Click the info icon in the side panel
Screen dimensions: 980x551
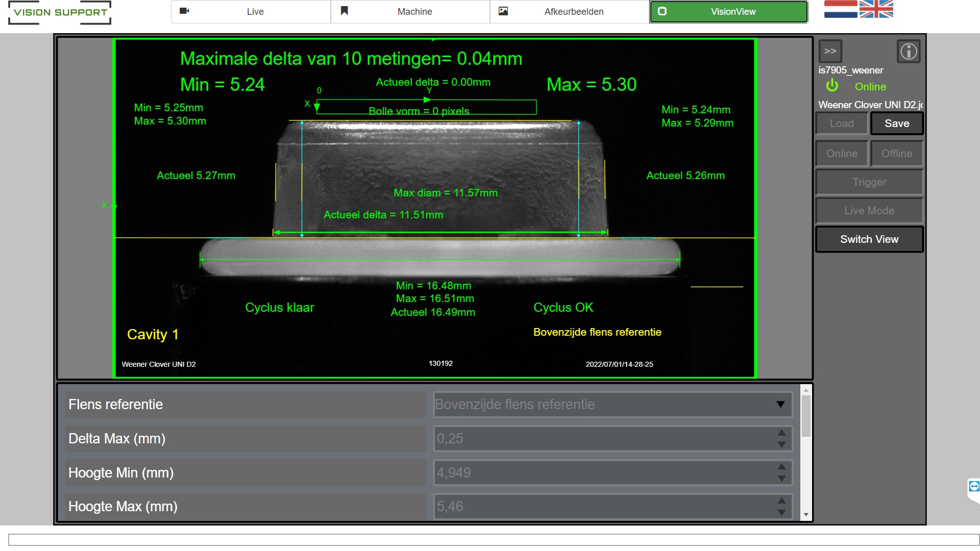coord(909,52)
